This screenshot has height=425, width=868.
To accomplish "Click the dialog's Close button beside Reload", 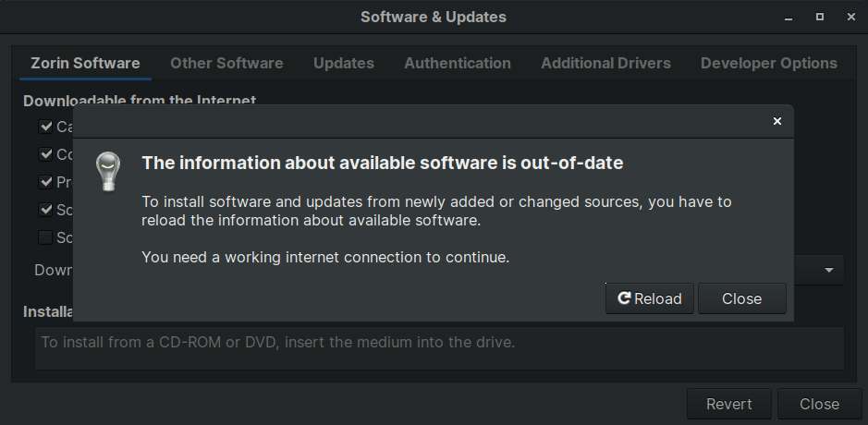I will [x=741, y=298].
